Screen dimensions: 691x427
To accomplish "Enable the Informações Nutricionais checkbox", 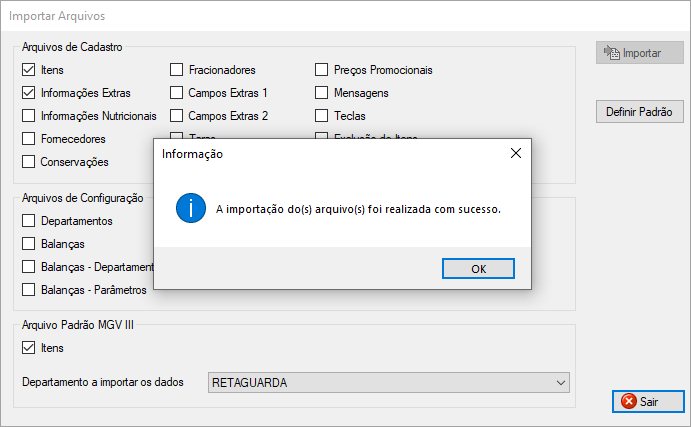I will [28, 116].
